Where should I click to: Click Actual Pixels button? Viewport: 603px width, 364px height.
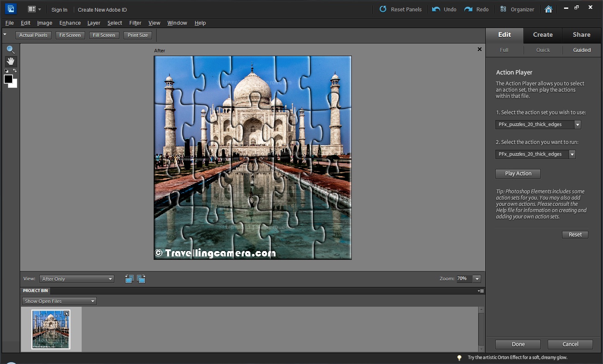pos(33,35)
